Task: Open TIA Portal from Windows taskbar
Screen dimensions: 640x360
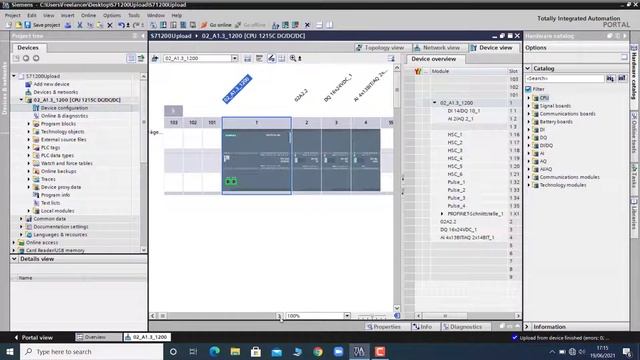Action: point(359,351)
